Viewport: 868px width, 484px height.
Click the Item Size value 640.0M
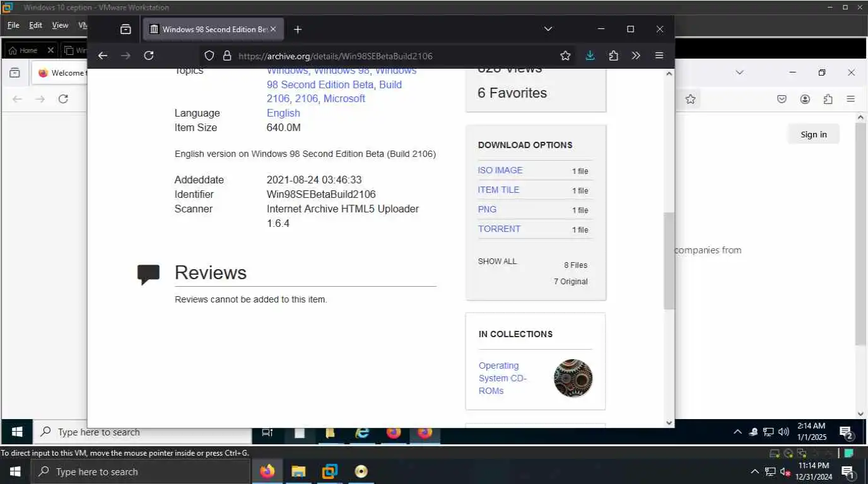(283, 127)
